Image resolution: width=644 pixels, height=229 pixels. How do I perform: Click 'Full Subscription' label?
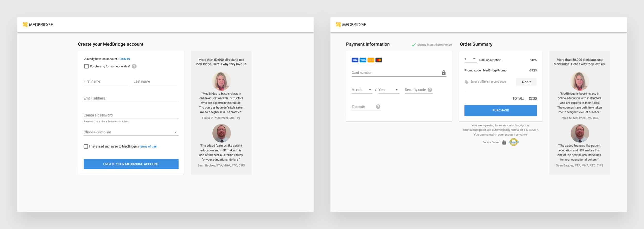click(x=490, y=60)
